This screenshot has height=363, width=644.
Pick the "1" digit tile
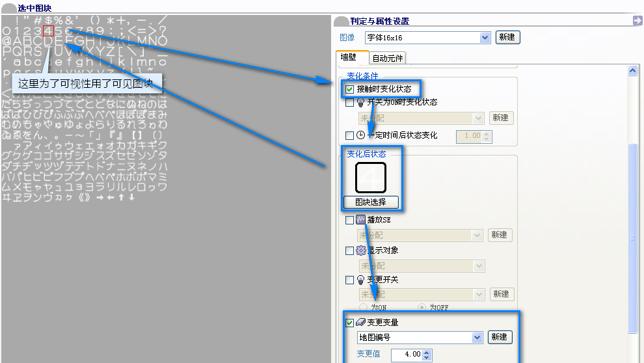pyautogui.click(x=18, y=31)
